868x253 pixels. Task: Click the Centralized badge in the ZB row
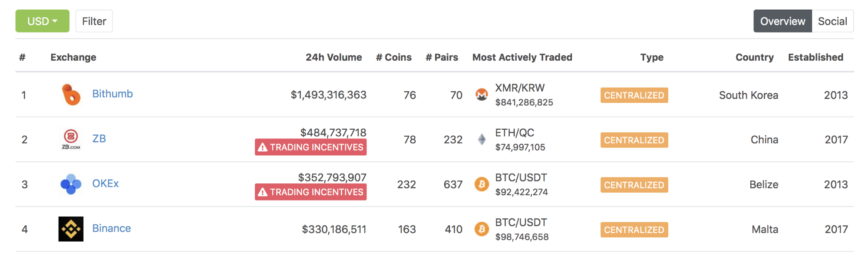coord(634,140)
